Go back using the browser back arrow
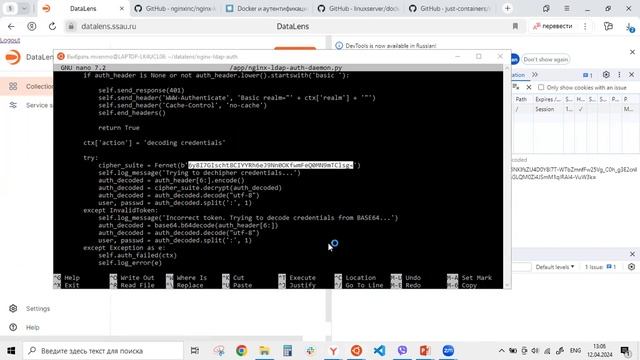Viewport: 640px width, 360px height. tap(11, 26)
